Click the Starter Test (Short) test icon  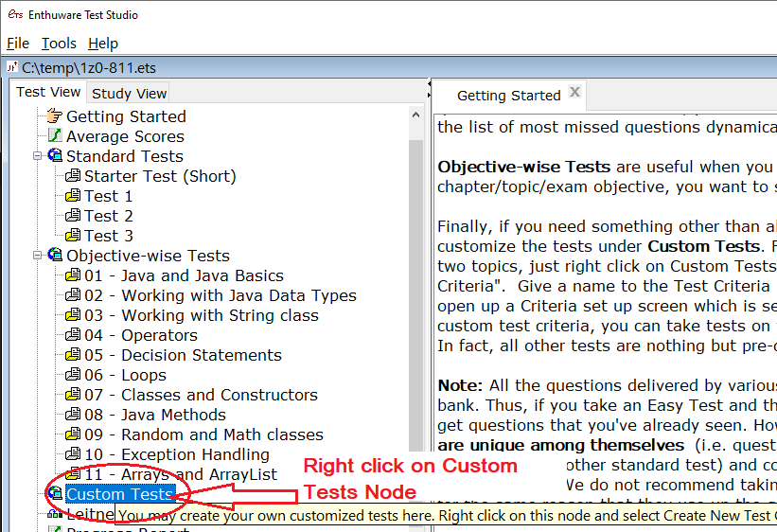[x=73, y=176]
